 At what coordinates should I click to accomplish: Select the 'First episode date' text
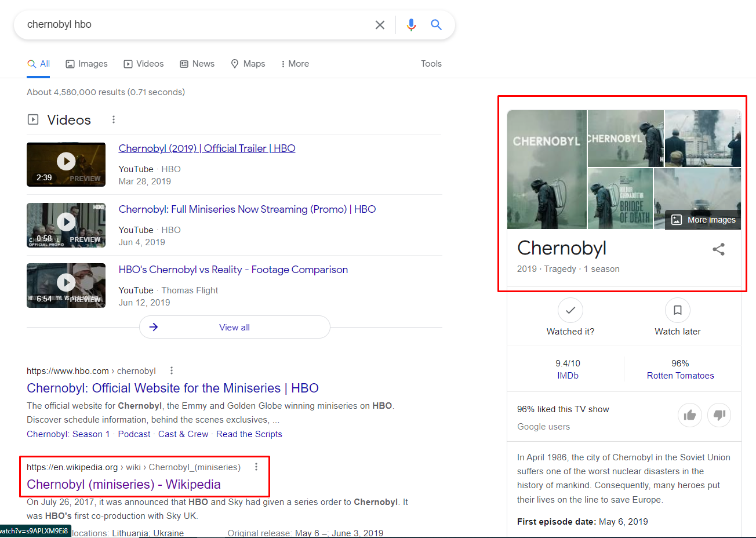(x=557, y=522)
